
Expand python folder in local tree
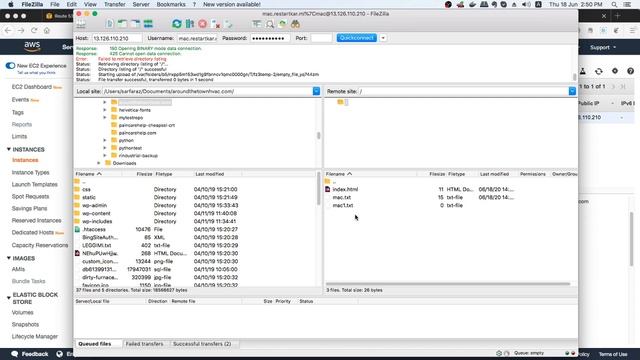point(104,140)
